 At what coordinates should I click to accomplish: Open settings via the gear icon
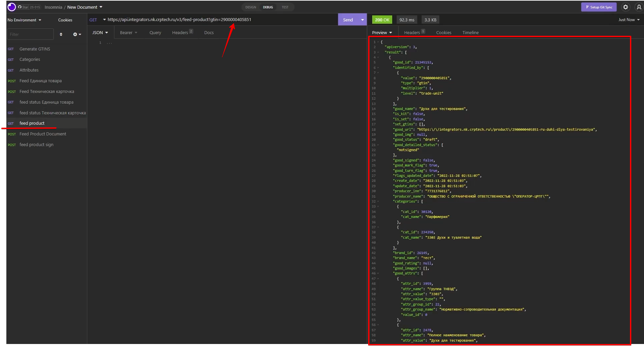[x=626, y=7]
